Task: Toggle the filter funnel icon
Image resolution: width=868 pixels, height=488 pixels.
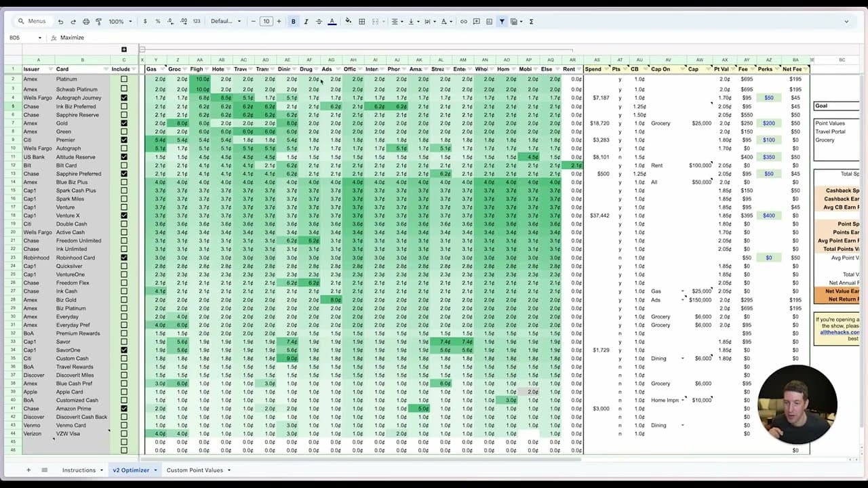Action: click(x=502, y=22)
